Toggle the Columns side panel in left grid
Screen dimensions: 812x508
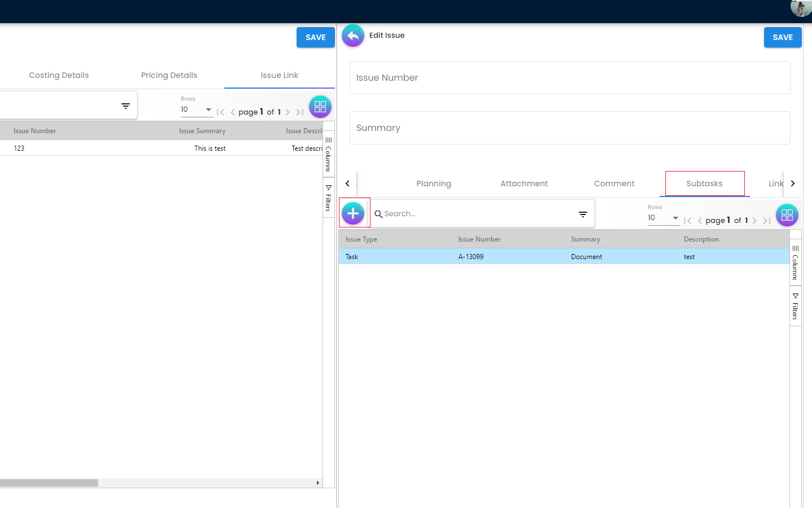coord(328,155)
